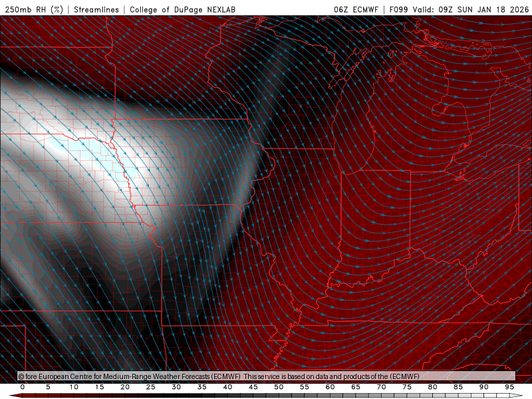Click the 85 value on the color scale
The width and height of the screenshot is (532, 399).
click(458, 387)
